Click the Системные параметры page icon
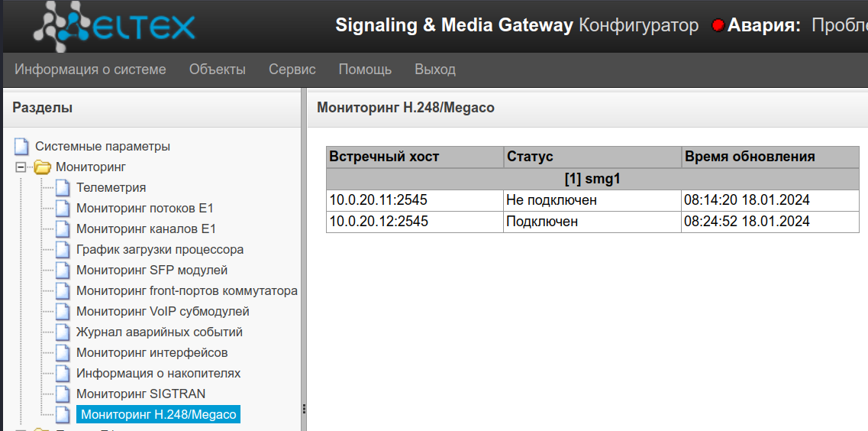Screen dimensions: 868x431 [22, 146]
